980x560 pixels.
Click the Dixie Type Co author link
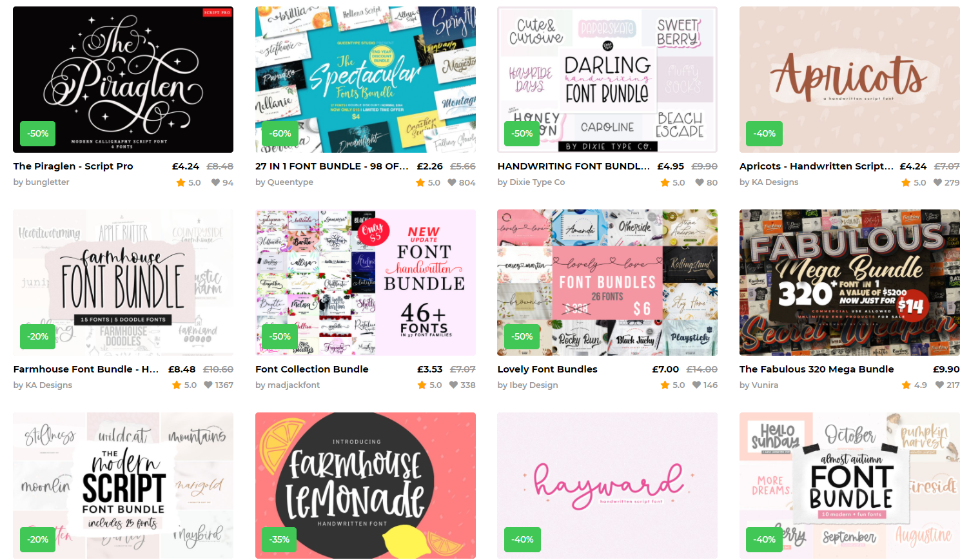click(x=531, y=182)
